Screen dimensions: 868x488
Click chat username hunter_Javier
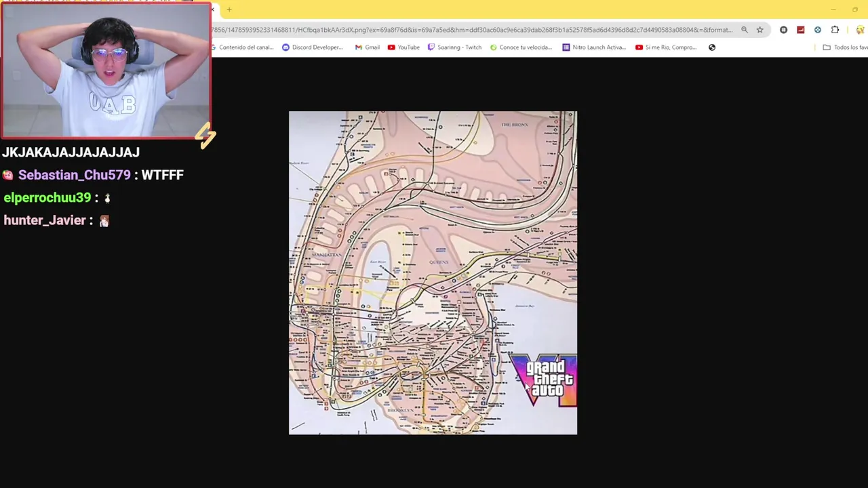tap(45, 220)
